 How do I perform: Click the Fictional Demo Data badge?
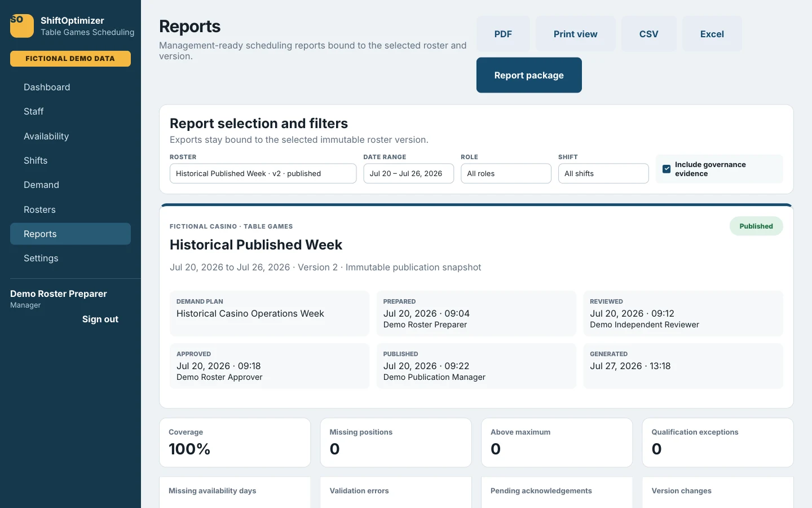[x=70, y=59]
